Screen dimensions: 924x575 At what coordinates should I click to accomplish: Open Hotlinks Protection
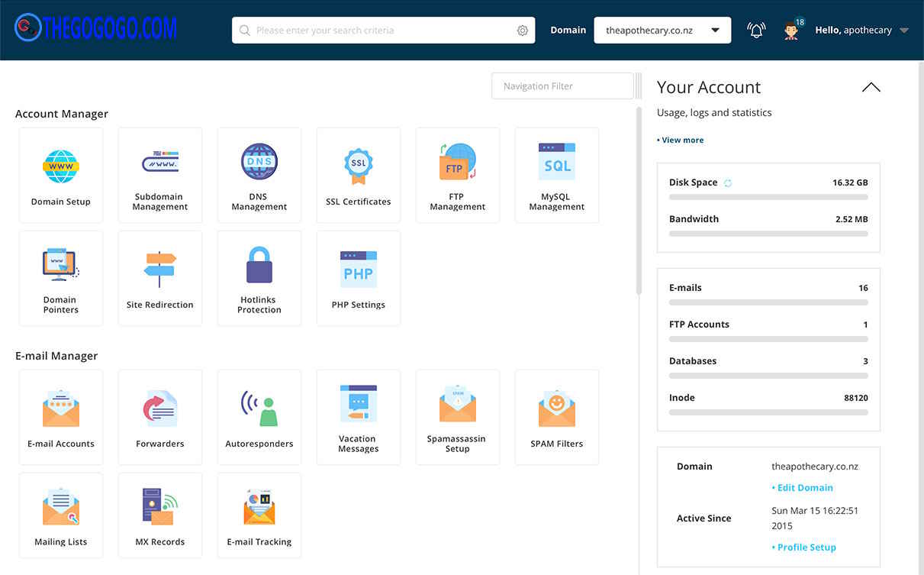click(x=259, y=277)
